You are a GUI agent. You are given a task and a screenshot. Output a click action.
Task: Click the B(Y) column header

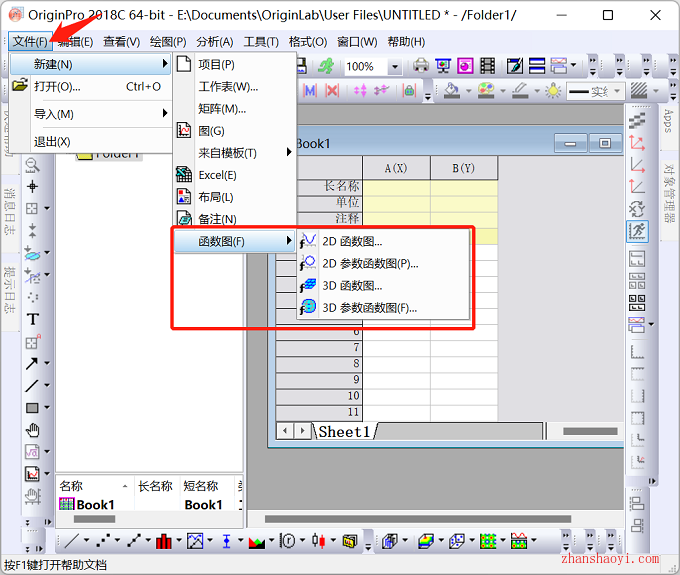pos(464,168)
